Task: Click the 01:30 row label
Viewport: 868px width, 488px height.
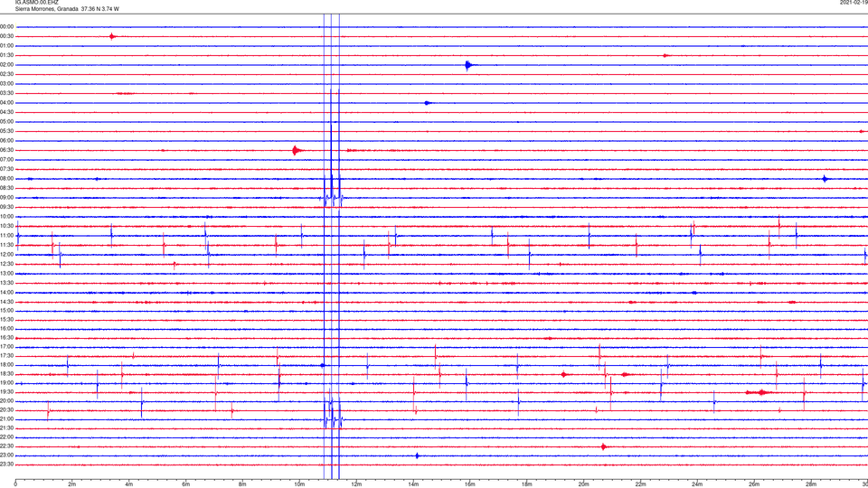Action: pos(6,55)
